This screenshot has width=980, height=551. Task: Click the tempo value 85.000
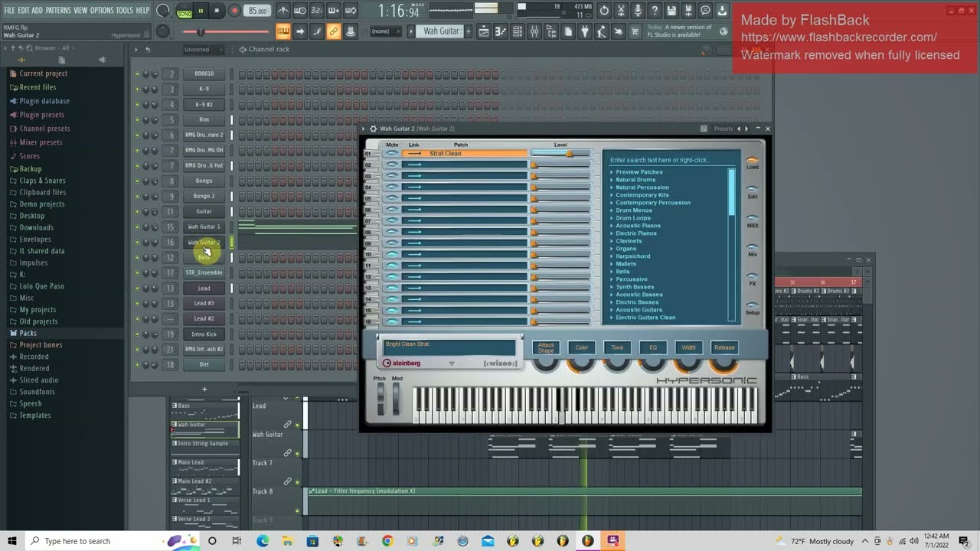click(258, 11)
